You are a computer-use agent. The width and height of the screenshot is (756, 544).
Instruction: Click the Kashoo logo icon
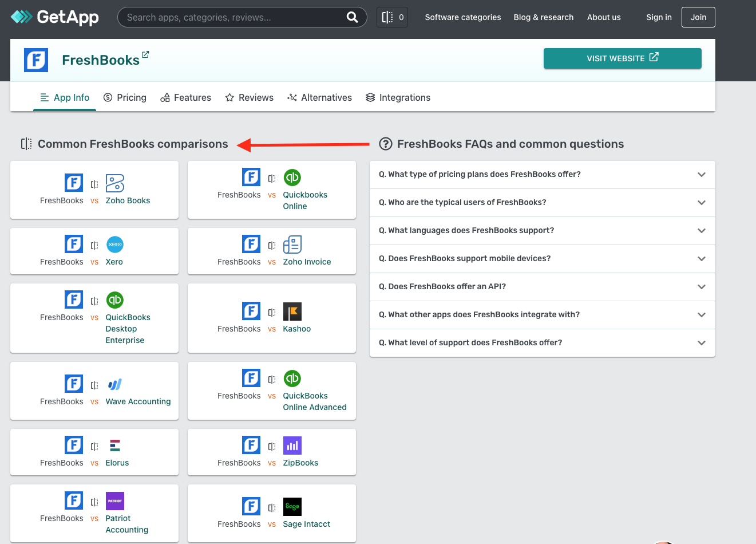click(x=292, y=311)
